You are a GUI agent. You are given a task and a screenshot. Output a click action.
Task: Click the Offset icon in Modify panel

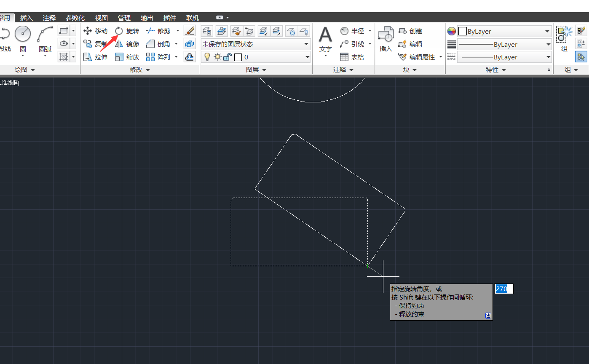(x=190, y=57)
